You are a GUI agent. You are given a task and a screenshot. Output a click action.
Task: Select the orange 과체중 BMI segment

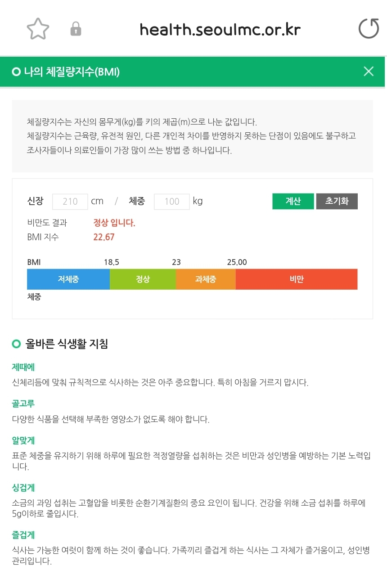click(206, 279)
